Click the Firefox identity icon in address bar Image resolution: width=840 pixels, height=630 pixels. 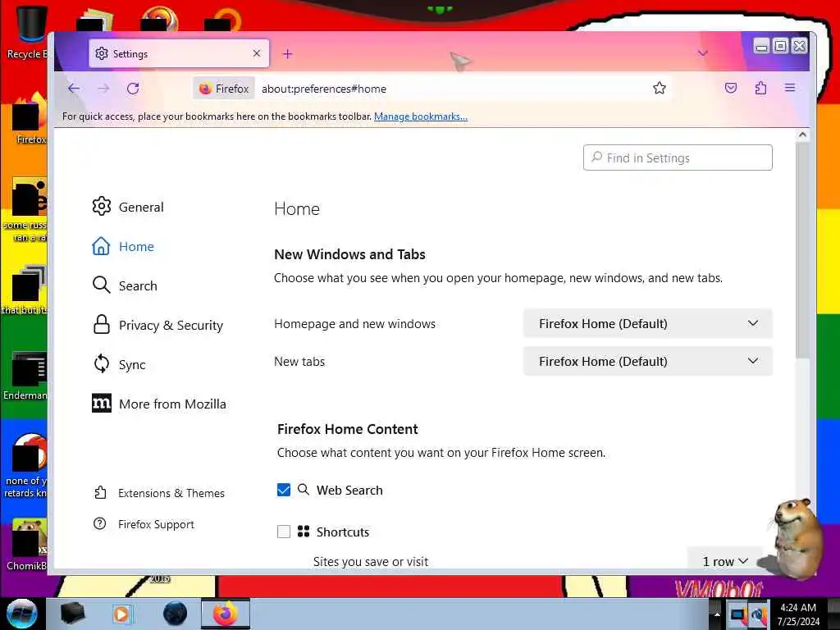[224, 89]
